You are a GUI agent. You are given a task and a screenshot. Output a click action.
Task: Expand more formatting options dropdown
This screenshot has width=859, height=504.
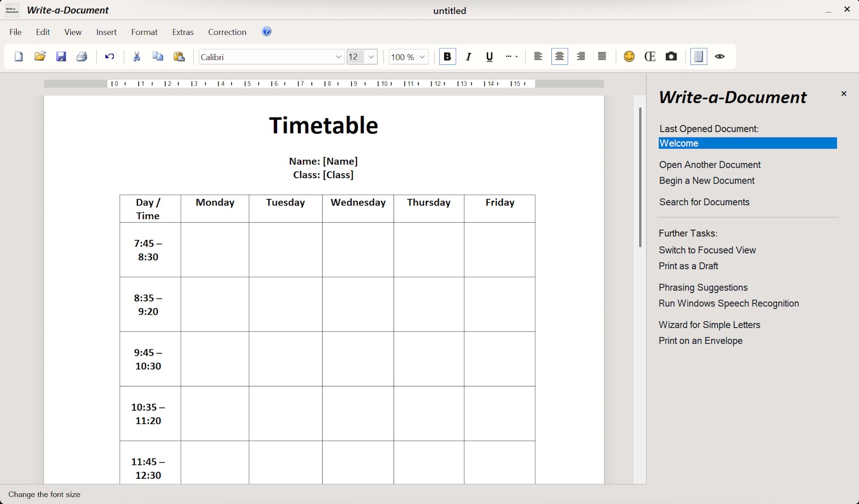[x=512, y=56]
